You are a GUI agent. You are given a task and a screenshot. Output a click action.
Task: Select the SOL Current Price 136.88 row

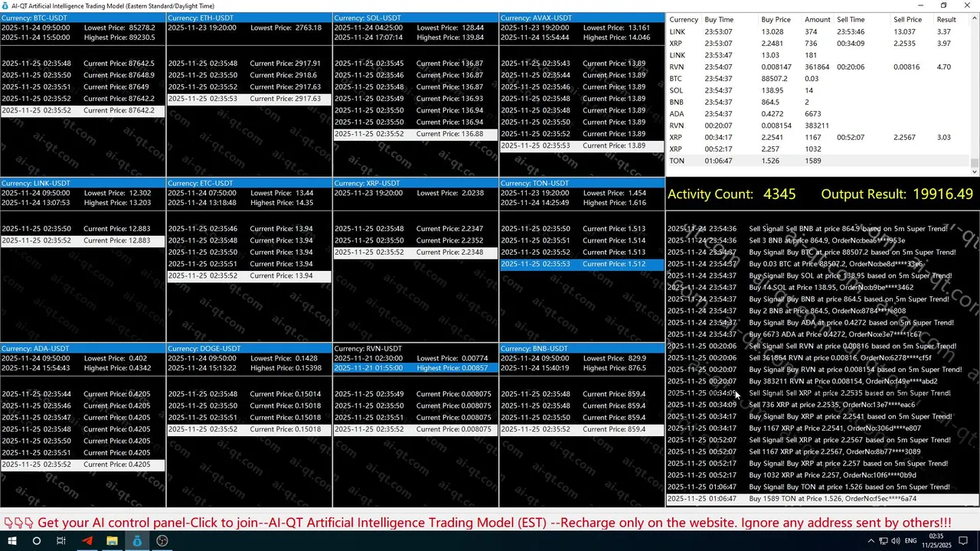click(x=416, y=134)
